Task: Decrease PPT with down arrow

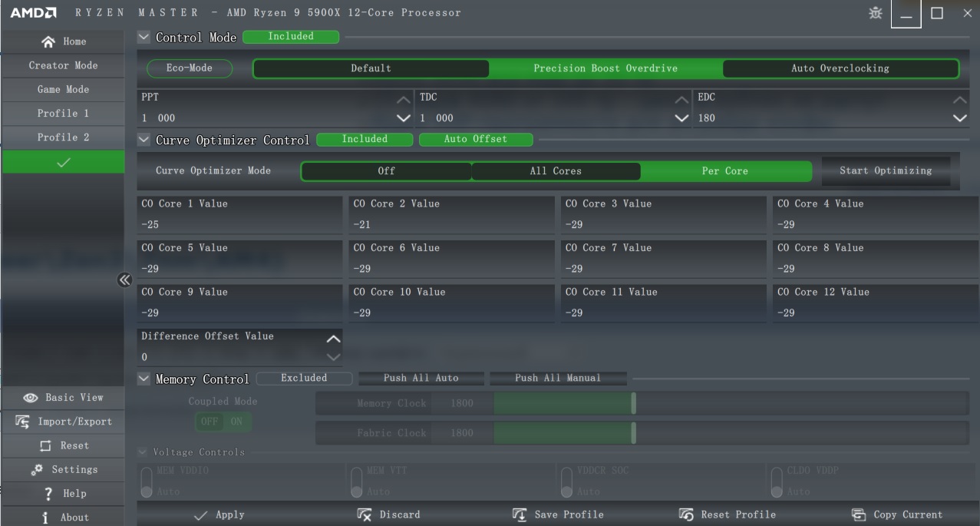Action: (403, 118)
